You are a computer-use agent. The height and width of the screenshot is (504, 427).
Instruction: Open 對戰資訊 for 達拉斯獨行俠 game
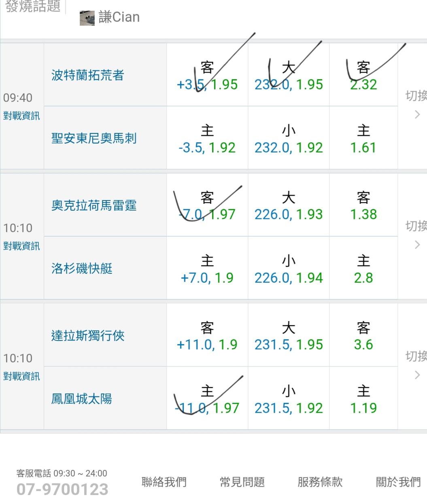click(x=21, y=376)
